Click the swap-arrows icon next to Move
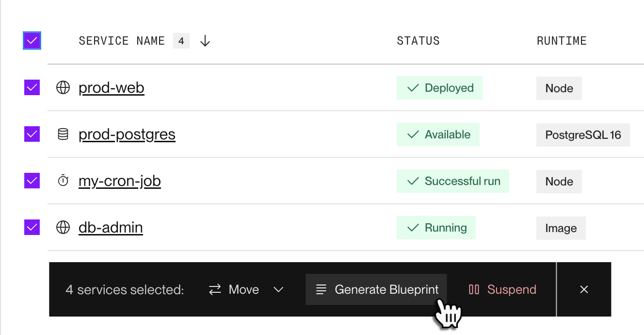The height and width of the screenshot is (335, 644). (x=214, y=289)
